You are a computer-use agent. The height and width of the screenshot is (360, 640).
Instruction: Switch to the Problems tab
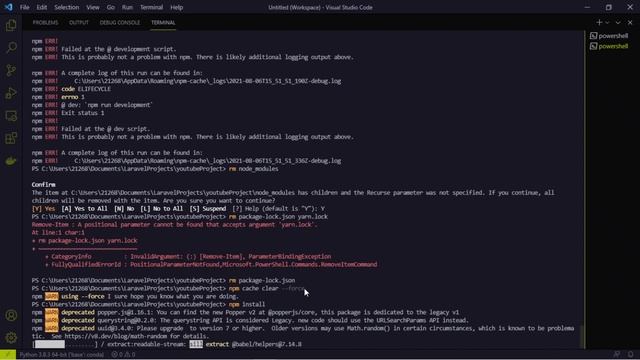pyautogui.click(x=45, y=22)
